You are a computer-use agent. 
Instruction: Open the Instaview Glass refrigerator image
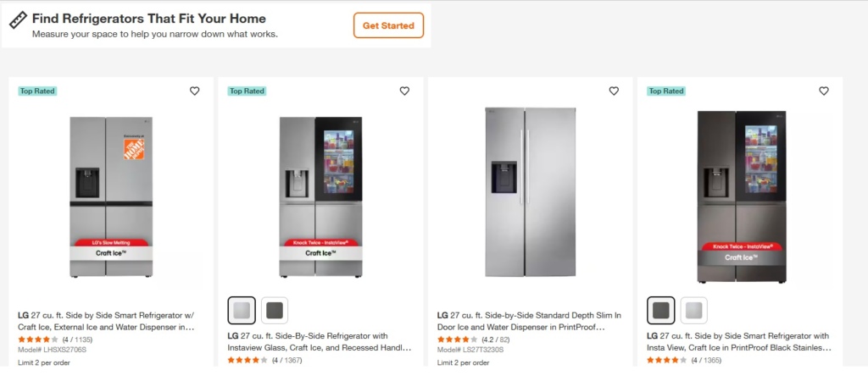(320, 196)
